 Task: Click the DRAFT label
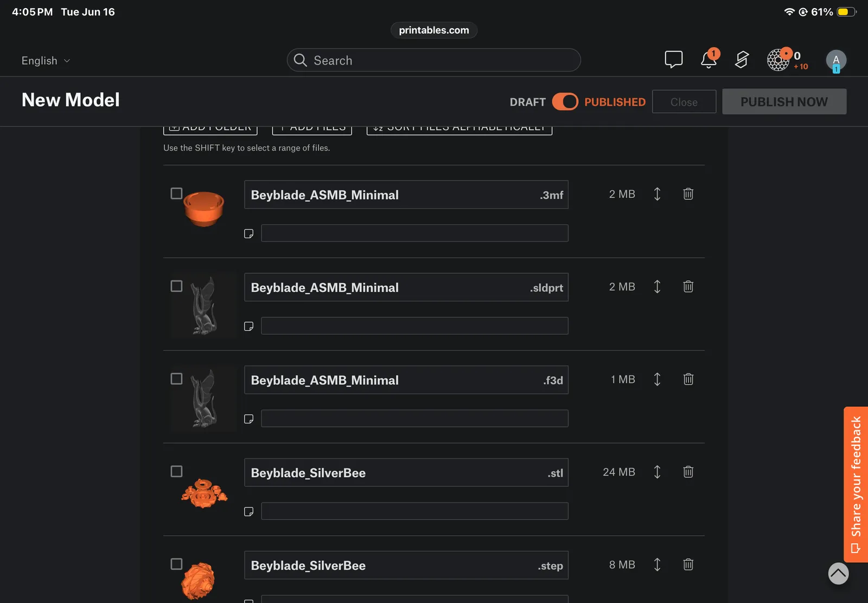[527, 102]
